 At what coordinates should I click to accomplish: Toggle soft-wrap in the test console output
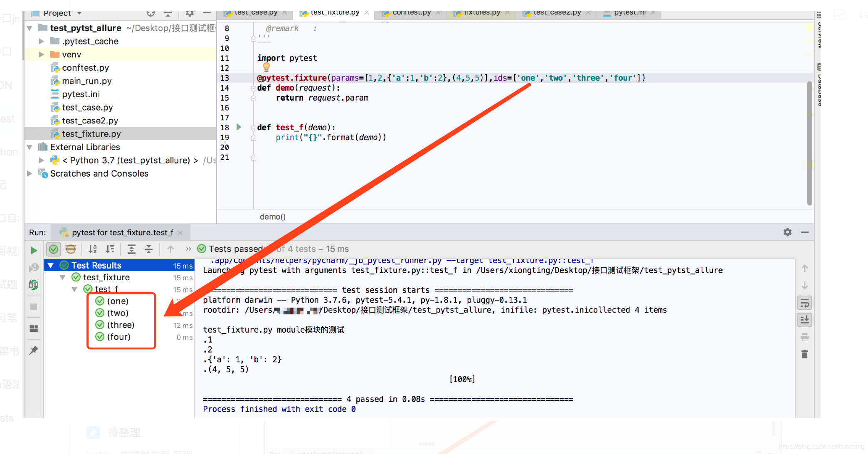[x=805, y=303]
